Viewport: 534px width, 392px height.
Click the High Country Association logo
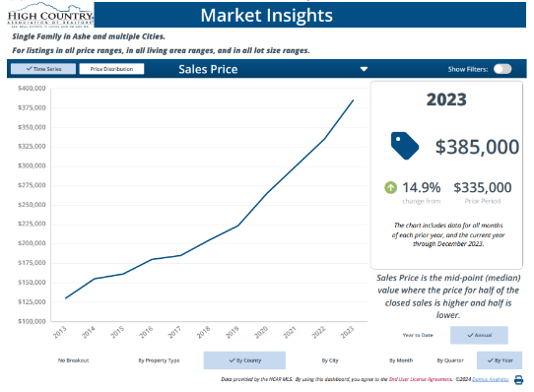coord(50,16)
